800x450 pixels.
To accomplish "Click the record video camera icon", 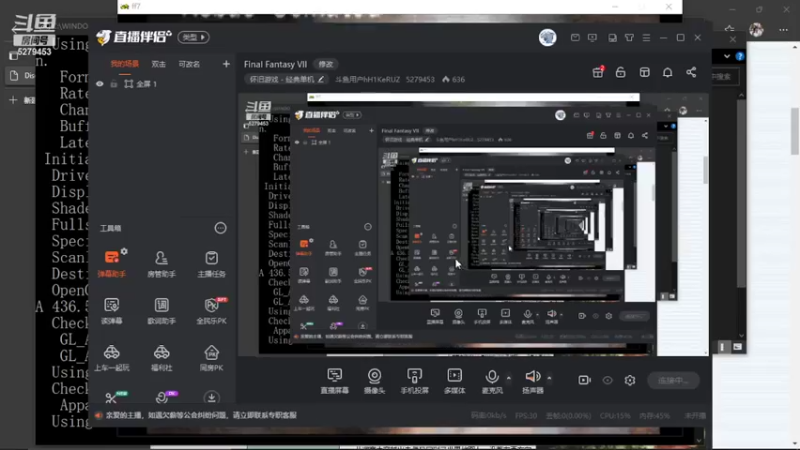I will [584, 380].
